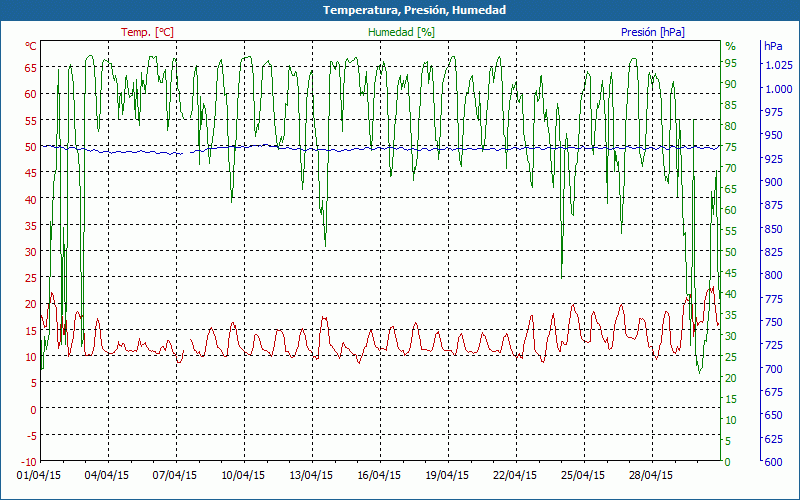
Task: Click "600" on the blue pressure axis
Action: coord(773,461)
